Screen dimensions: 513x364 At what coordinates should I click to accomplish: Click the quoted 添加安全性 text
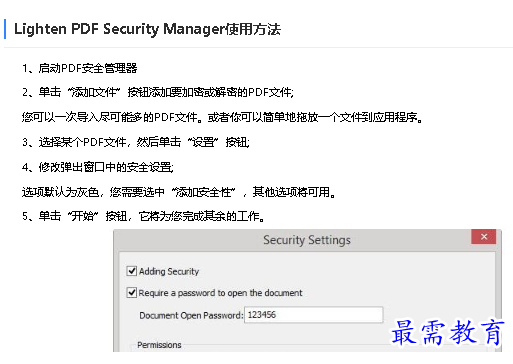tap(203, 192)
